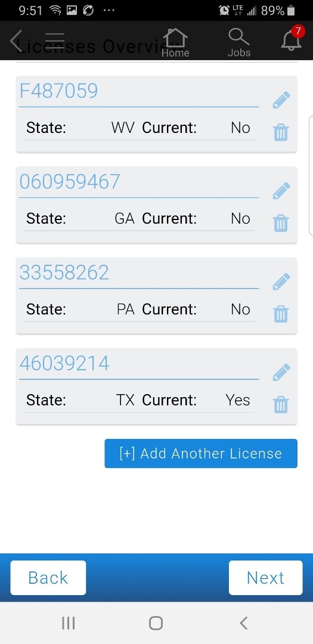Edit license 060959467 with pencil icon
313x644 pixels.
(281, 191)
